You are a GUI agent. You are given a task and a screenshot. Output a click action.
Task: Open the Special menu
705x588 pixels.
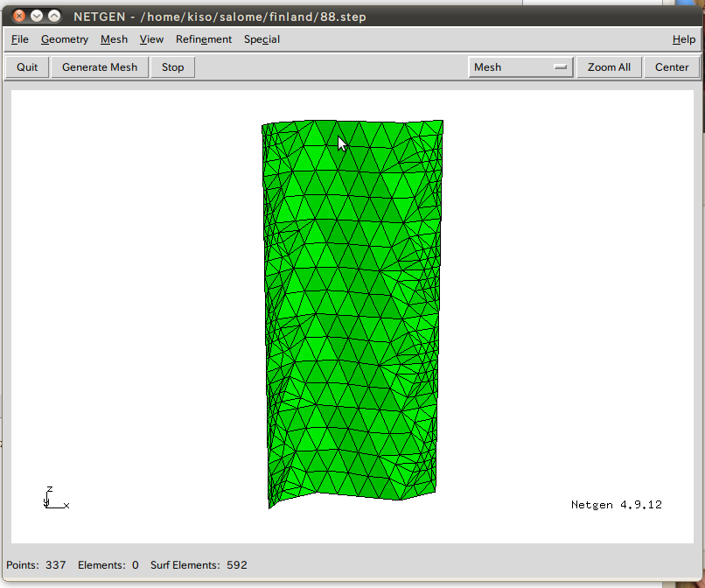point(262,39)
